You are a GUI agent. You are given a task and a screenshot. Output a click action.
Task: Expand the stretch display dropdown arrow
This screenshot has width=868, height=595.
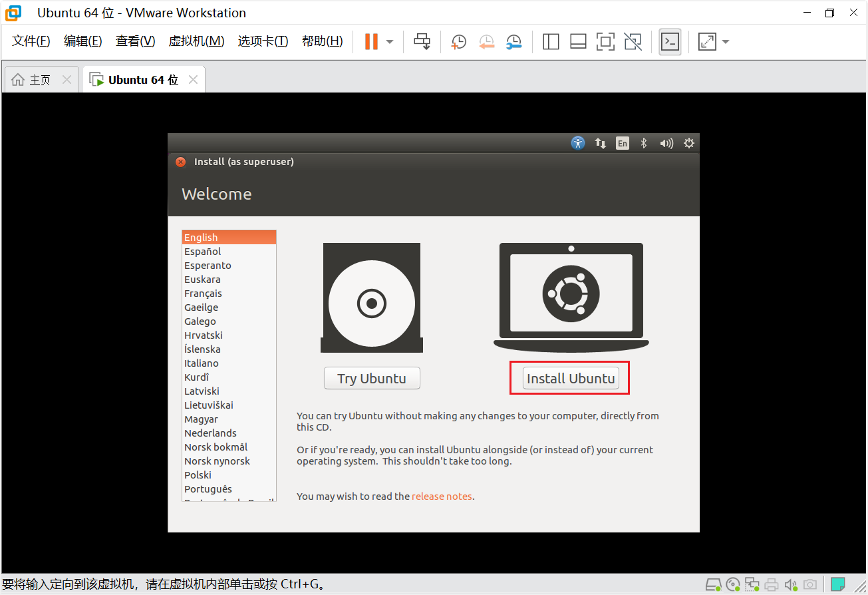(x=726, y=42)
